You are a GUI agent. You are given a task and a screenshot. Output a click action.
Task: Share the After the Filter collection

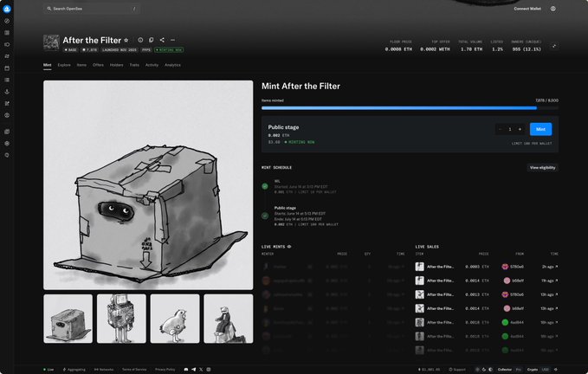tap(162, 40)
